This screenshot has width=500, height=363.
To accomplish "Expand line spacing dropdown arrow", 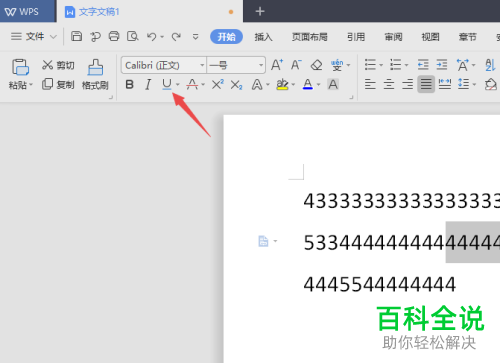I will coord(474,84).
